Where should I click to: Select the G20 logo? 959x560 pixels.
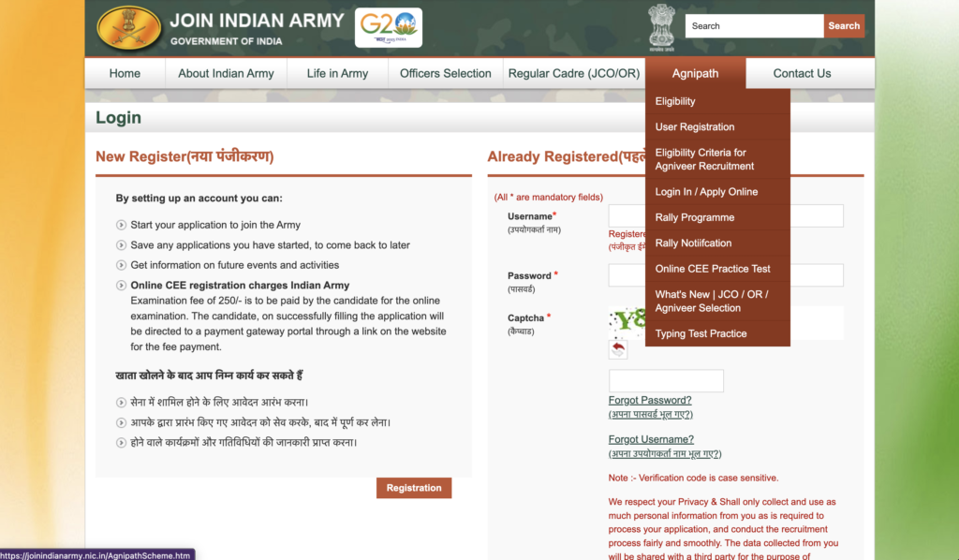388,27
